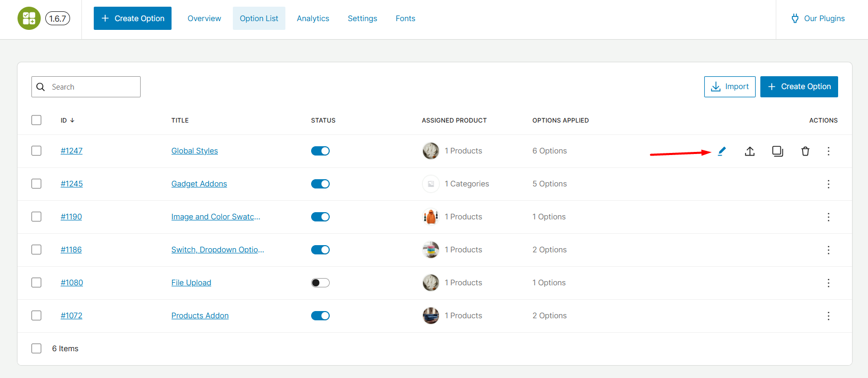868x378 pixels.
Task: Click the duplicate icon for Global Styles
Action: tap(778, 151)
